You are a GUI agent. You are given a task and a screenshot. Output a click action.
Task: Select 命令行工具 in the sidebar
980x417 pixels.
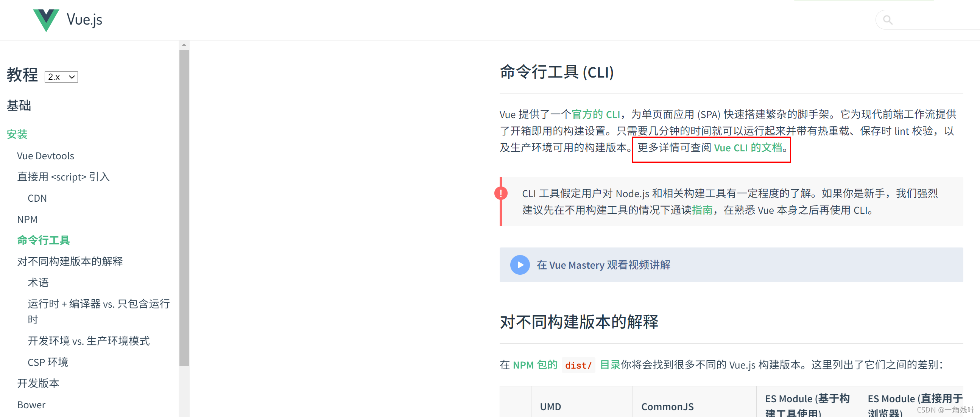coord(43,240)
